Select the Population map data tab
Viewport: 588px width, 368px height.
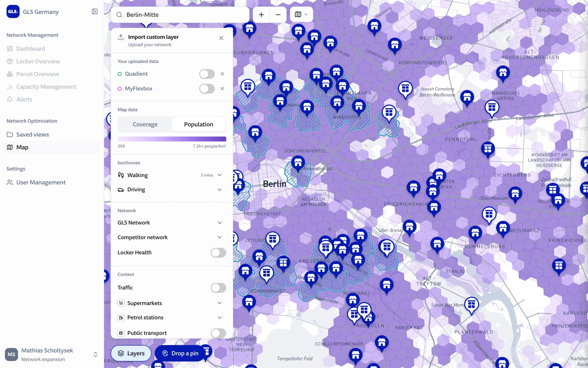click(198, 124)
